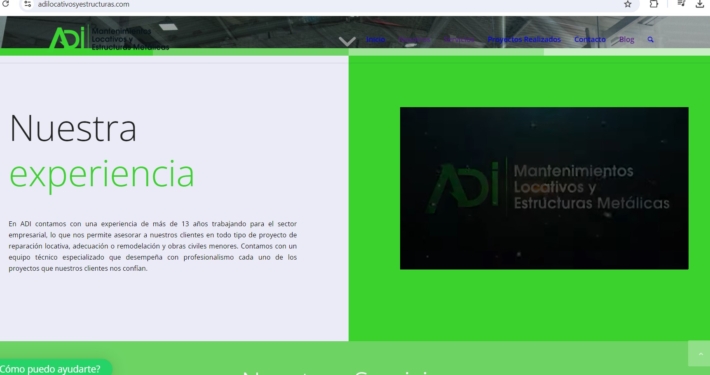Click the green progress bar under header
This screenshot has height=375, width=710.
[x=355, y=52]
